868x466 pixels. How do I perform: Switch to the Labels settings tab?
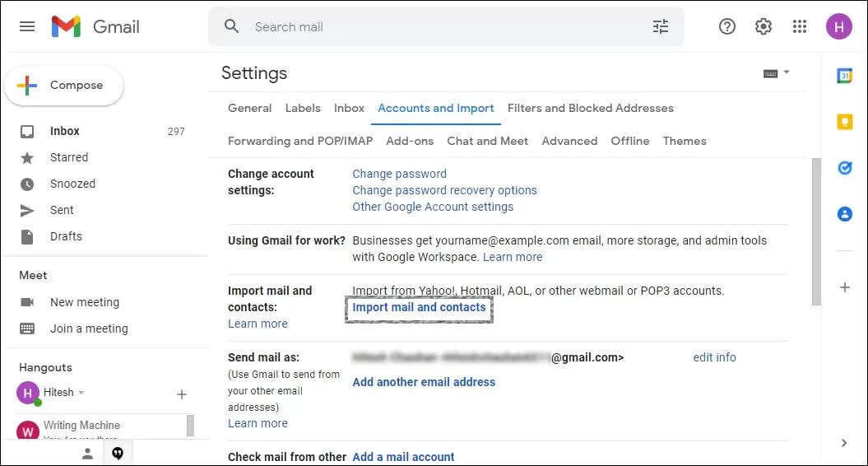[x=303, y=108]
